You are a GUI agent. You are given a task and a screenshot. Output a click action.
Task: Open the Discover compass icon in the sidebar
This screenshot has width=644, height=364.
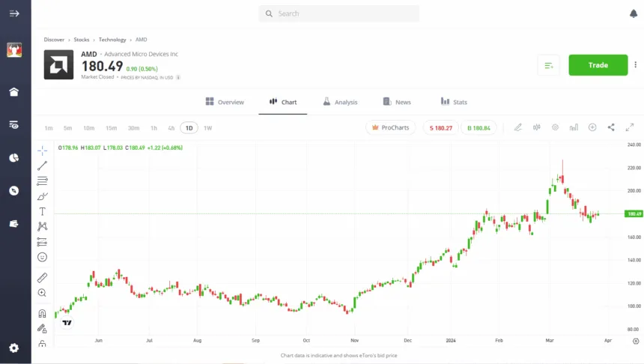coord(14,191)
